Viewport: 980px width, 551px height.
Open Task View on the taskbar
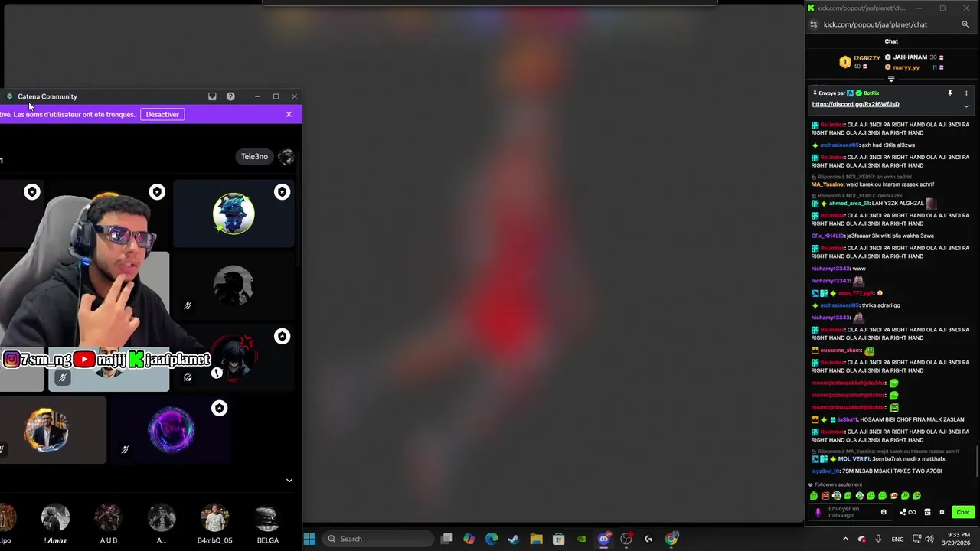tap(447, 539)
